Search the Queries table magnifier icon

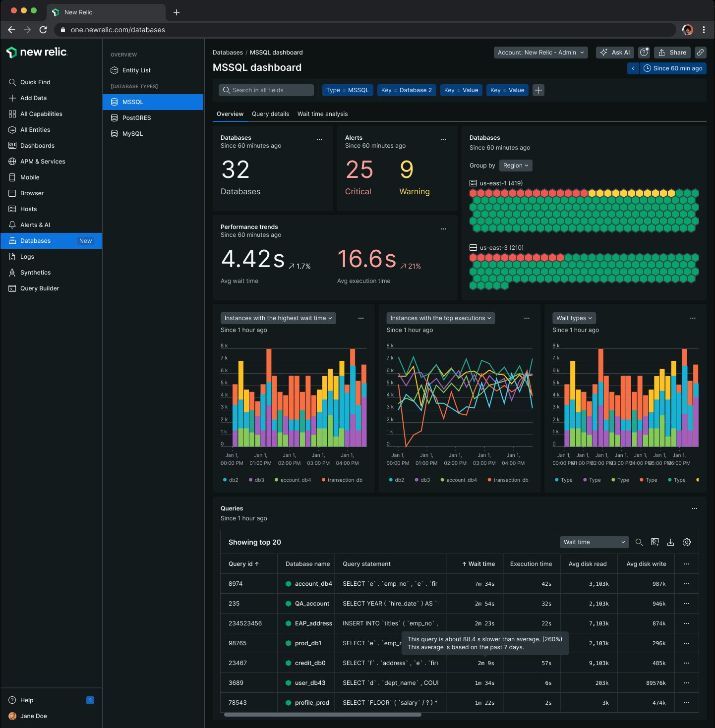(x=639, y=542)
